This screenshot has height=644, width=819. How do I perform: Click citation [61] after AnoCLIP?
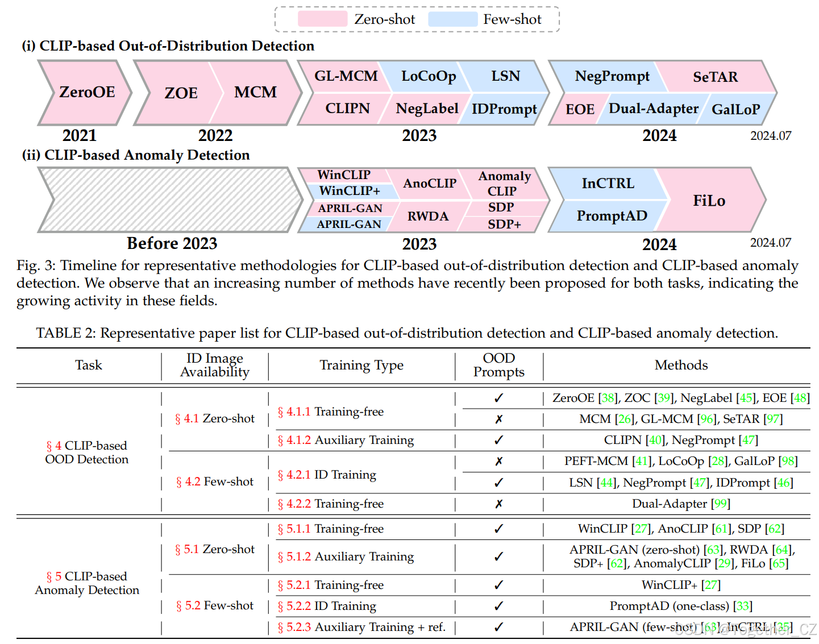pos(721,529)
